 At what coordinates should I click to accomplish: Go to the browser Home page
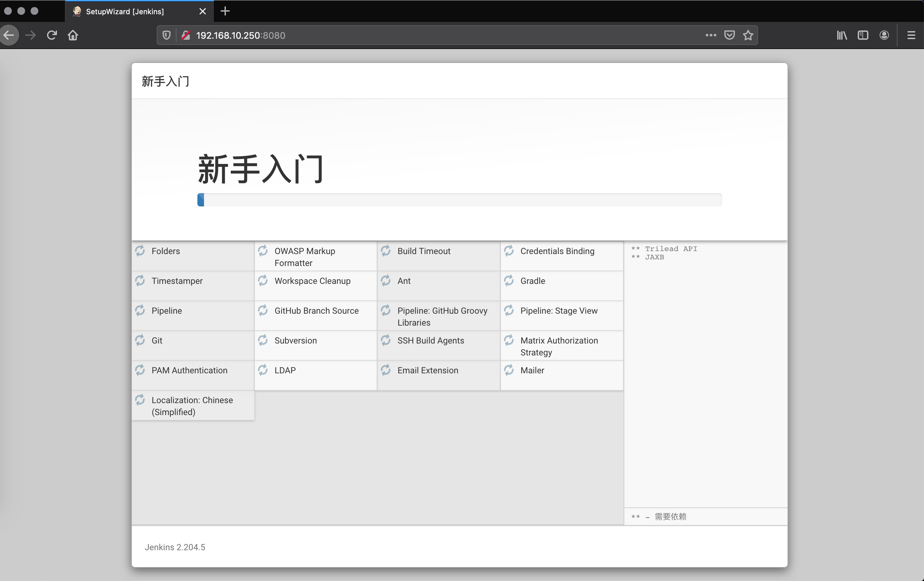point(73,35)
